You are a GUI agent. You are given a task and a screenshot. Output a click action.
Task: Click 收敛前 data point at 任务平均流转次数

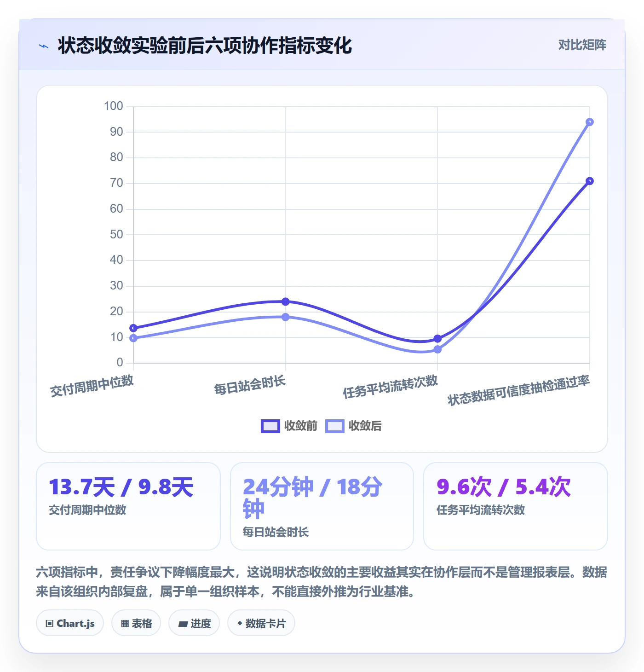click(437, 339)
